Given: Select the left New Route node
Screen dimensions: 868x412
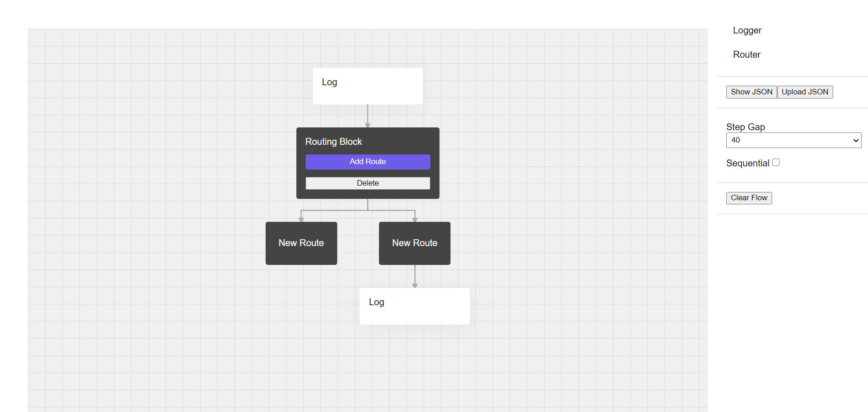Looking at the screenshot, I should point(301,243).
